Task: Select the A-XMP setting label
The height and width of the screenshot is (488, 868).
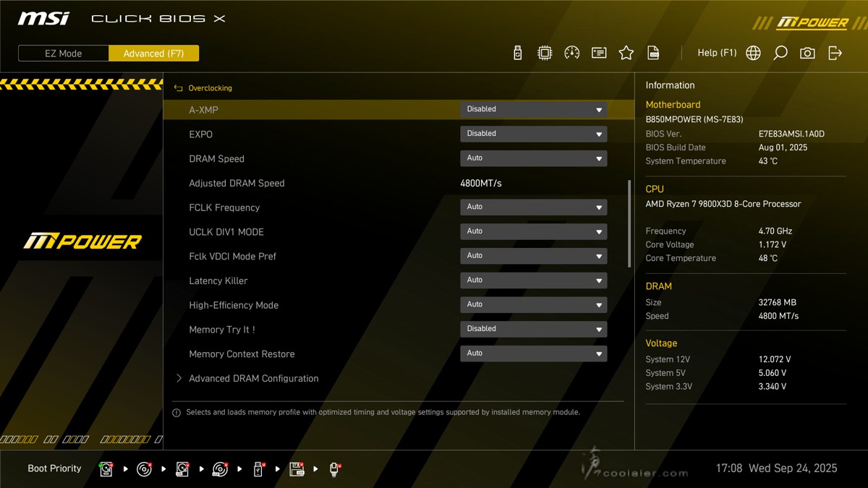Action: point(203,110)
